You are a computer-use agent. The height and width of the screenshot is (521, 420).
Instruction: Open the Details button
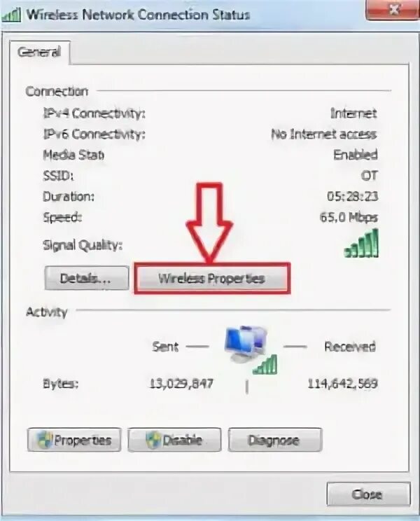coord(87,278)
